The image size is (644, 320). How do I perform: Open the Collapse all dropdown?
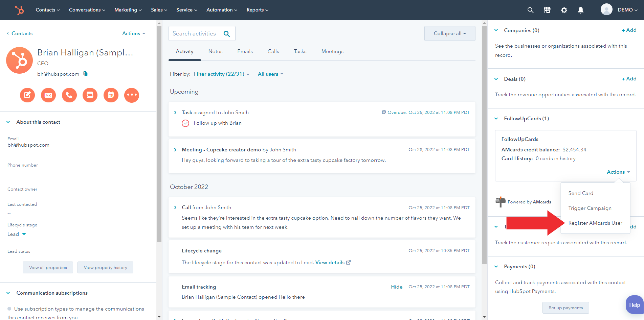pyautogui.click(x=450, y=33)
